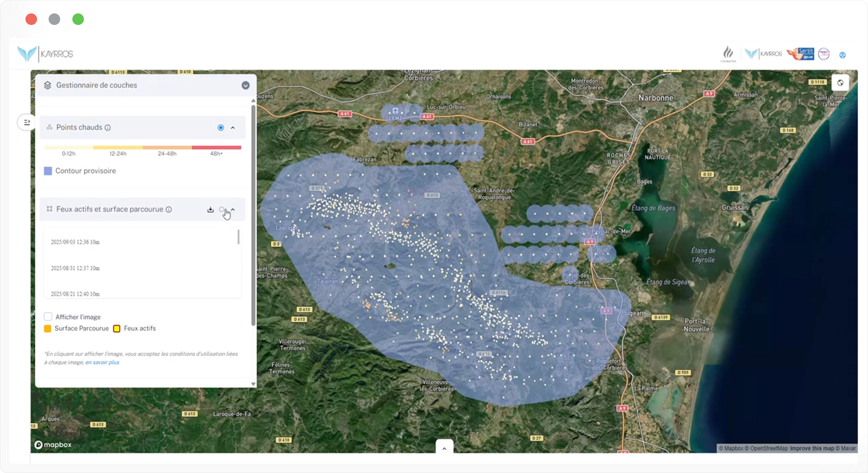Image resolution: width=868 pixels, height=473 pixels.
Task: Collapse the Gestionnaire de couches panel
Action: click(x=245, y=85)
